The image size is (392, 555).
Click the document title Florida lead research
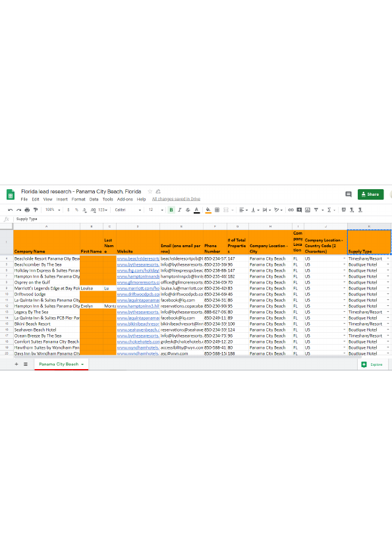81,192
